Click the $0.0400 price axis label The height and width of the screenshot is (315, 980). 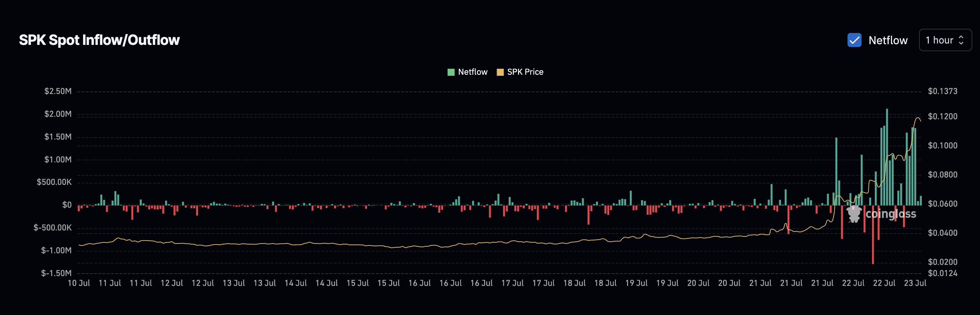(x=943, y=233)
